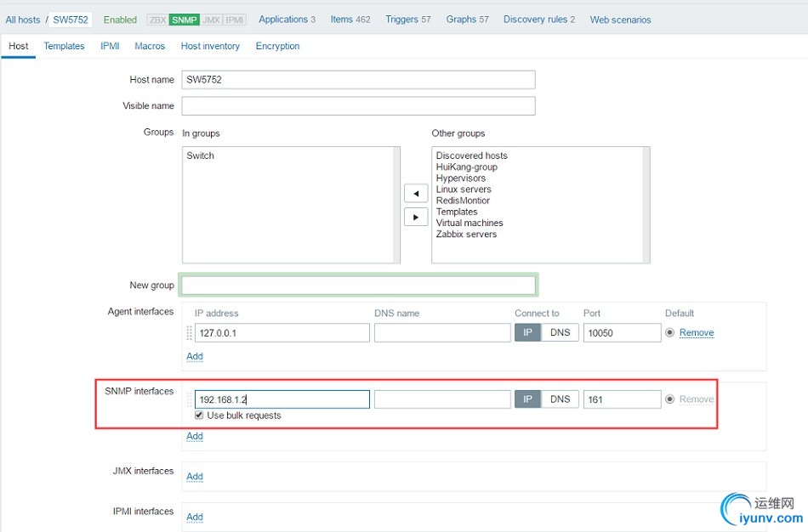Select RedisMontior in Other groups
The height and width of the screenshot is (532, 808).
click(x=463, y=201)
